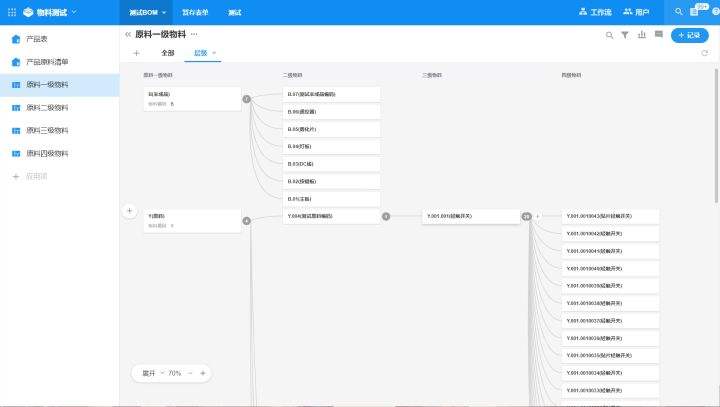The height and width of the screenshot is (407, 720).
Task: Add a new view with plus tab
Action: pos(136,53)
